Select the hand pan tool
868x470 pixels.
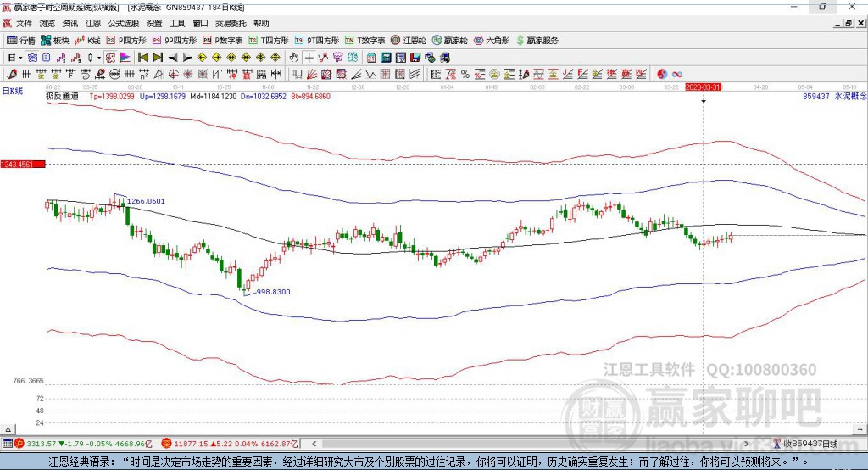[294, 58]
